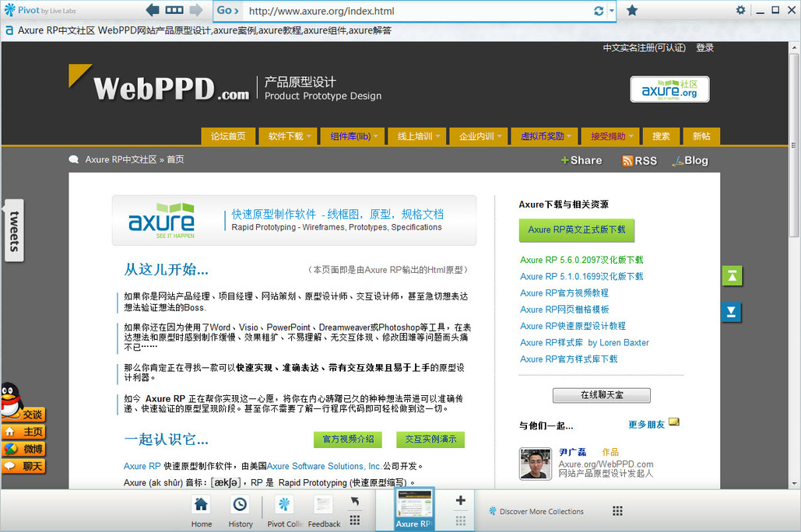The width and height of the screenshot is (801, 532).
Task: Open History in the bottom bar
Action: tap(240, 511)
